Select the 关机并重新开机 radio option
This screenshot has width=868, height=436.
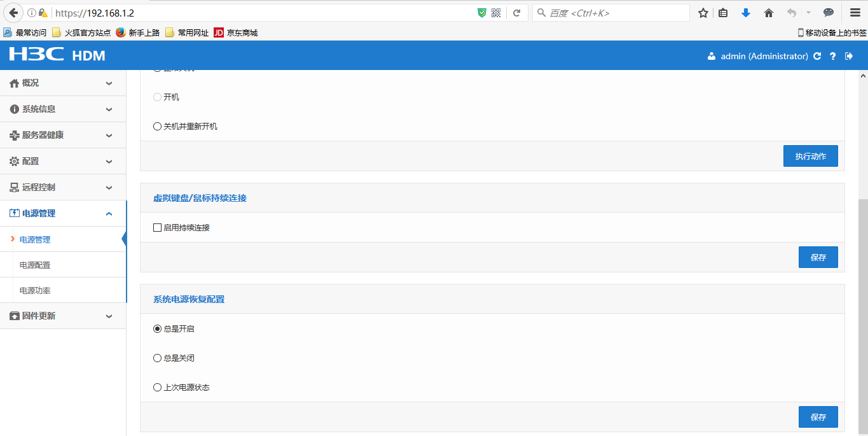(157, 126)
